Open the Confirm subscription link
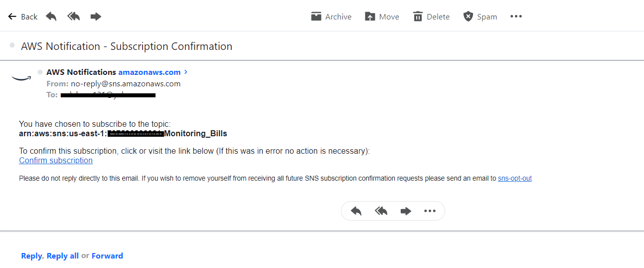Viewport: 644px width, 268px height. click(56, 161)
